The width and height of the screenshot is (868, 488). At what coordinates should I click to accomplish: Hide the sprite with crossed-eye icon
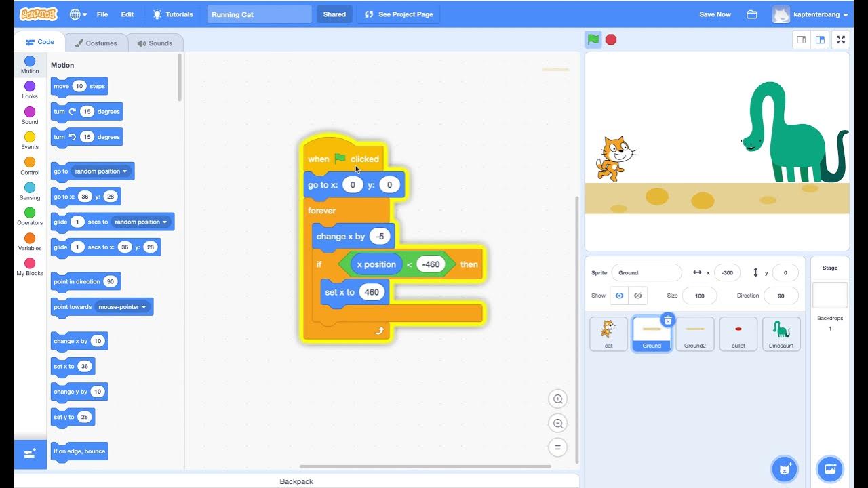(638, 296)
